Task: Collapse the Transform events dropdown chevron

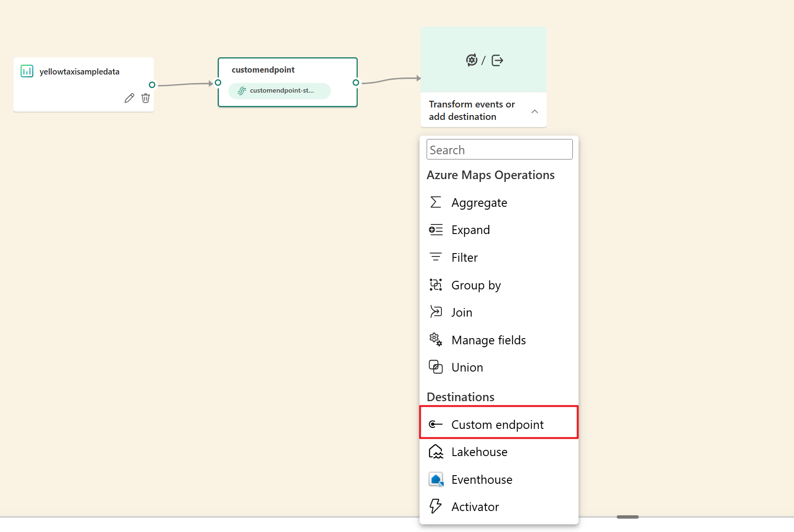Action: [535, 111]
